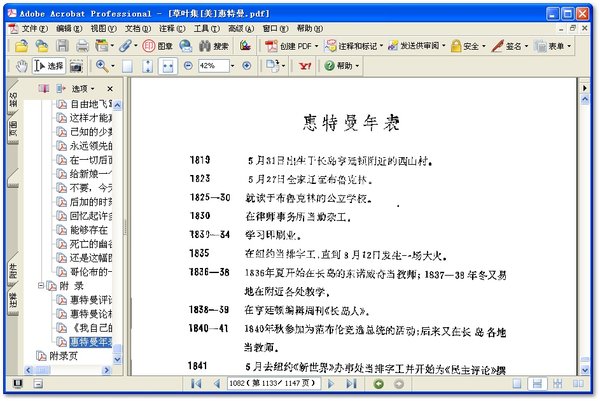Click the 42% zoom value field
The image size is (600, 401).
(213, 66)
